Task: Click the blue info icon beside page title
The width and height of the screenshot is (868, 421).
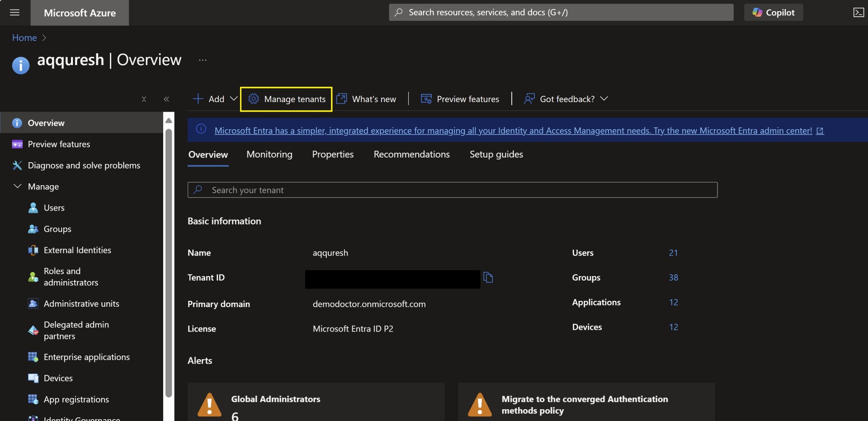Action: tap(21, 65)
